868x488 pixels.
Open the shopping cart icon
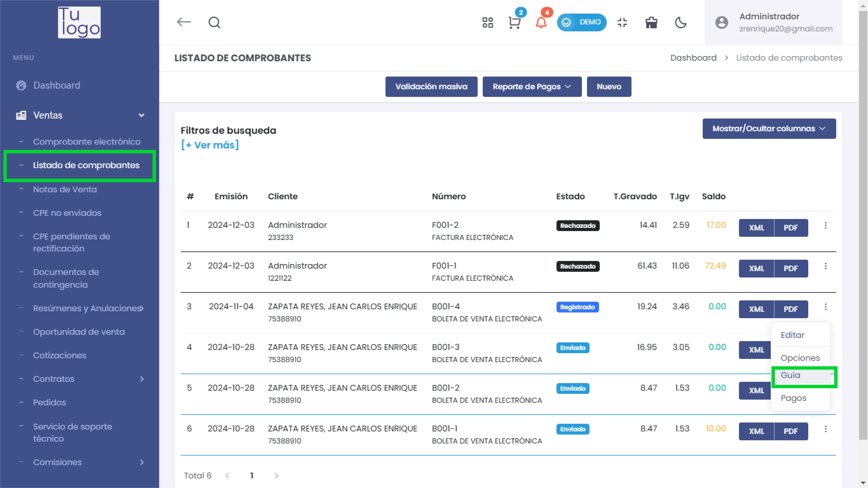point(514,23)
